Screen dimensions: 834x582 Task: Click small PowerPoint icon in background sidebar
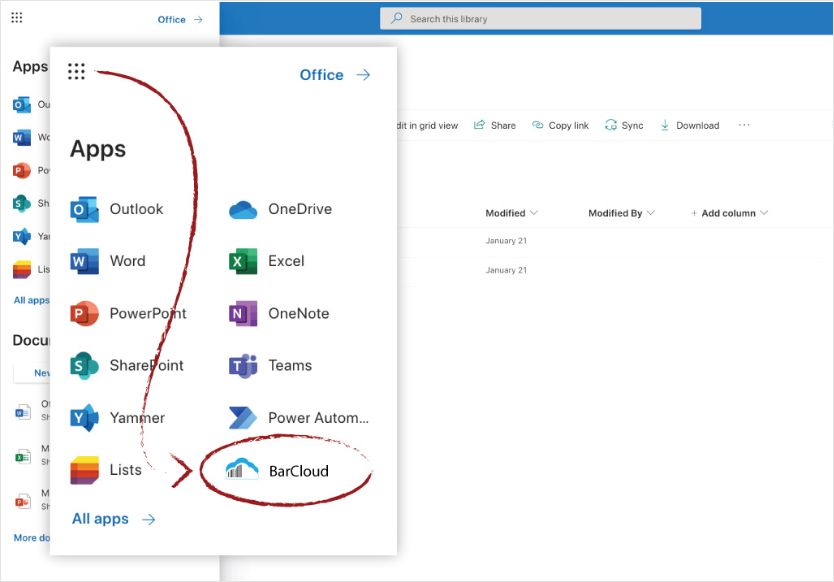(21, 171)
